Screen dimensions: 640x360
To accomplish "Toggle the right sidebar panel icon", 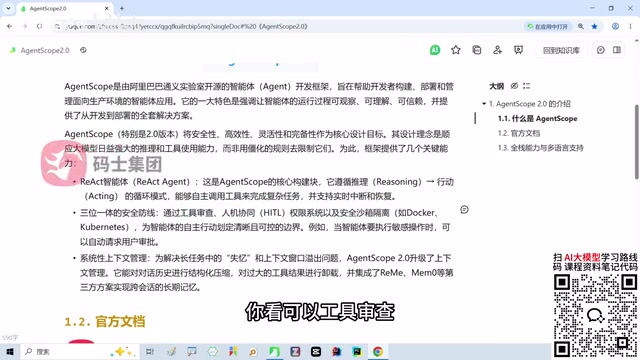I will coord(617,50).
